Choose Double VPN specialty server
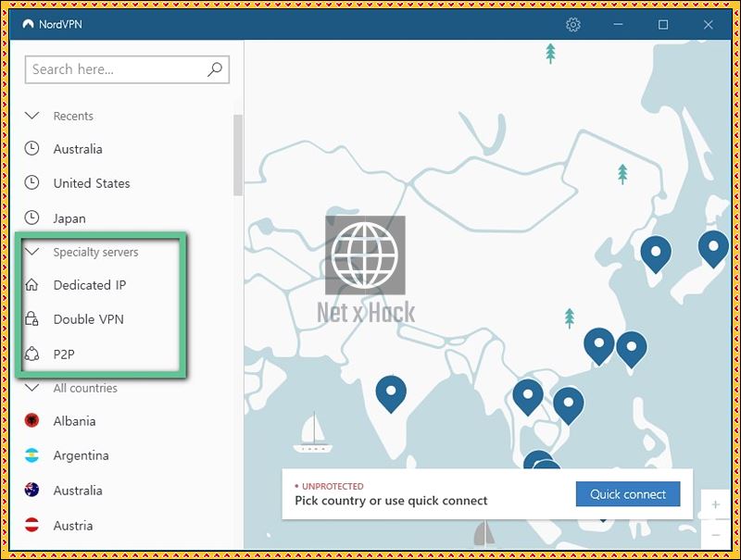Image resolution: width=741 pixels, height=560 pixels. [x=88, y=319]
